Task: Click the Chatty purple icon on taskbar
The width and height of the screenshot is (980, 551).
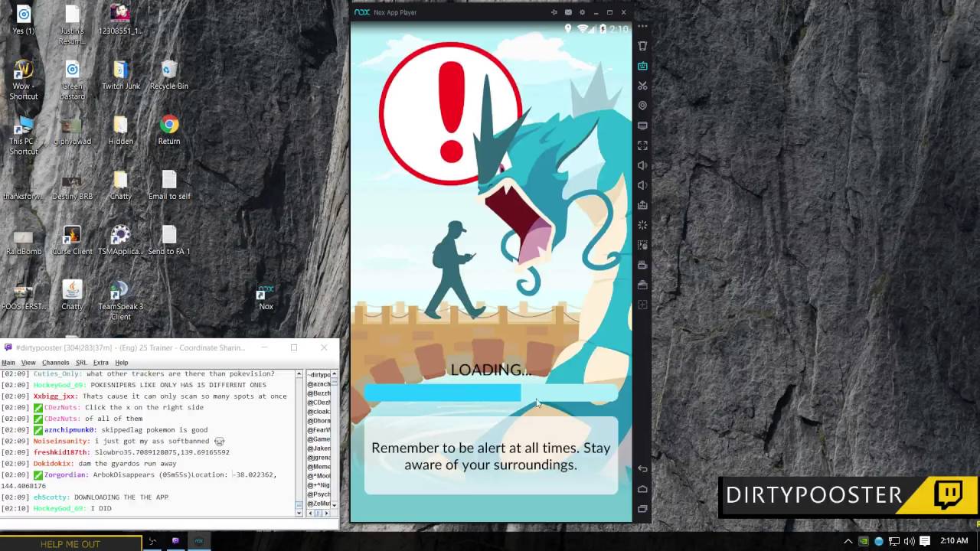Action: [x=175, y=542]
